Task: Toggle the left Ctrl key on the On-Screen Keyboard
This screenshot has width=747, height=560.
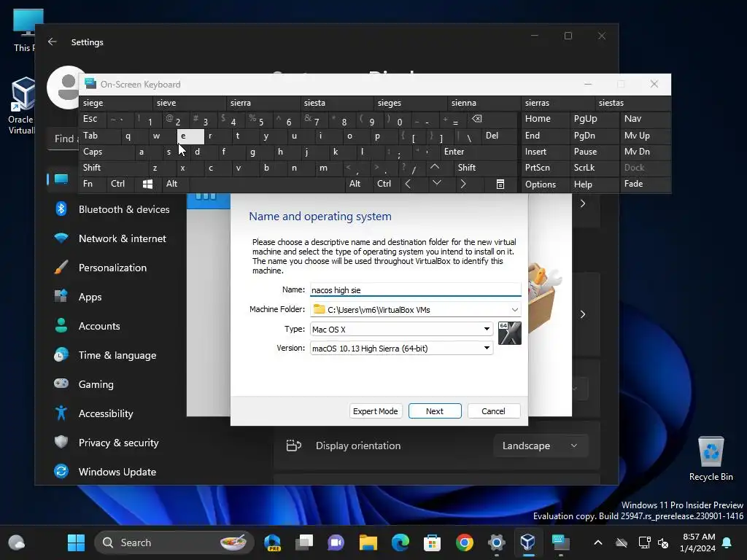Action: (x=120, y=184)
